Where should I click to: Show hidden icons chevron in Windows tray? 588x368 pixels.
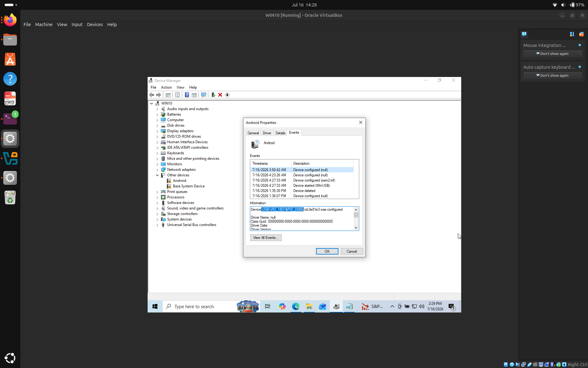click(x=392, y=306)
